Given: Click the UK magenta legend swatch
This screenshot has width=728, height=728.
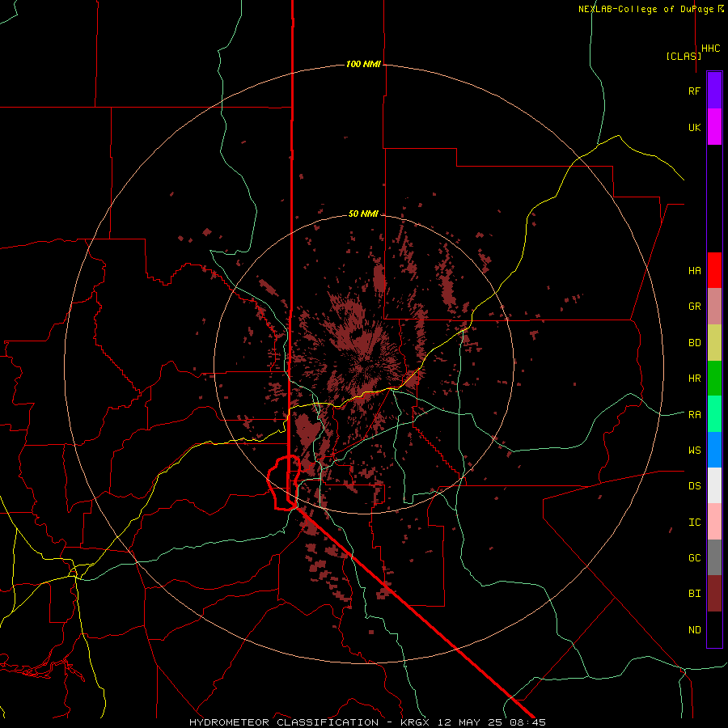Looking at the screenshot, I should (x=714, y=127).
